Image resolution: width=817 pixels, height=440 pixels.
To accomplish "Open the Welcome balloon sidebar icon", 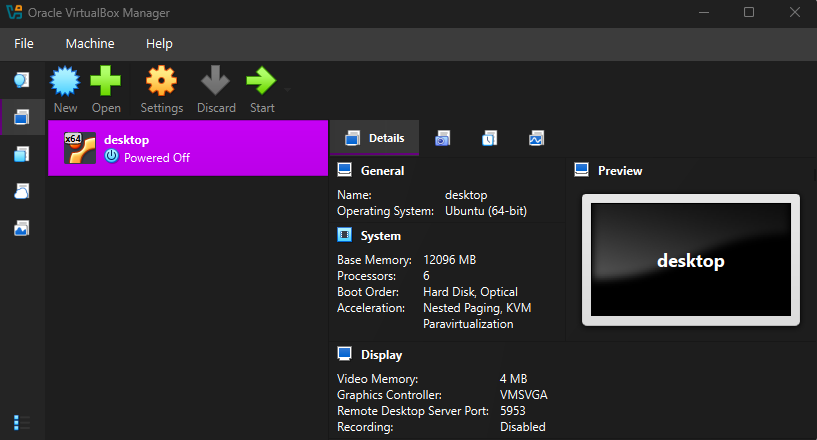I will 21,80.
